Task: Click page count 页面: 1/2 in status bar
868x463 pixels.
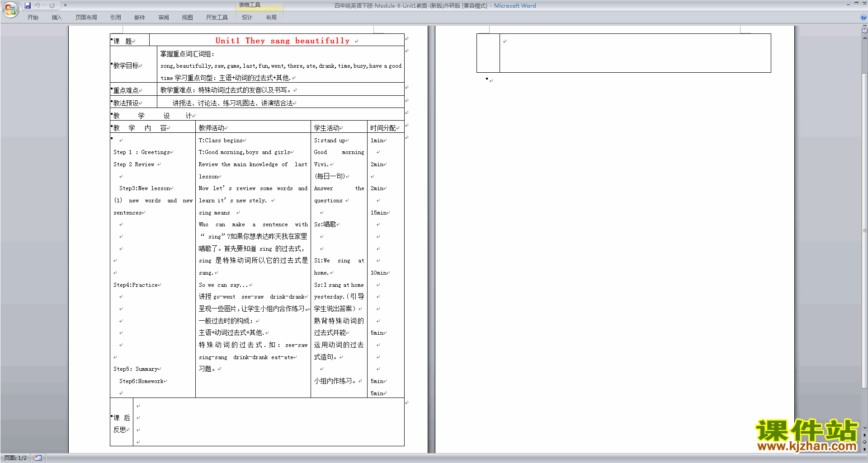Action: [15, 458]
